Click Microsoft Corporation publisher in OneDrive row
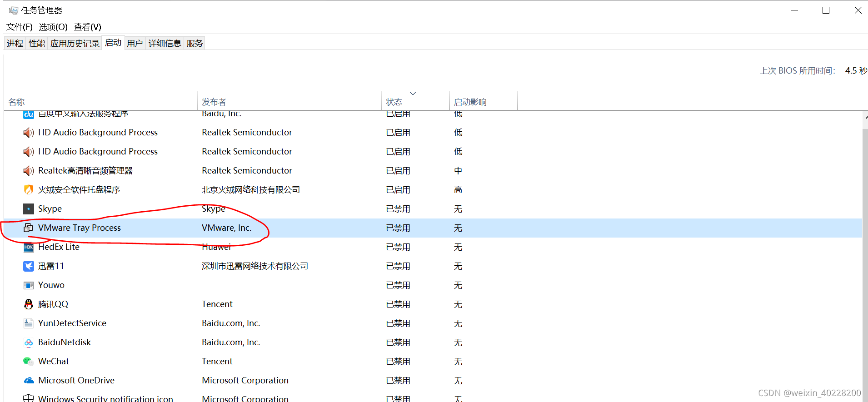Image resolution: width=868 pixels, height=402 pixels. pos(245,381)
